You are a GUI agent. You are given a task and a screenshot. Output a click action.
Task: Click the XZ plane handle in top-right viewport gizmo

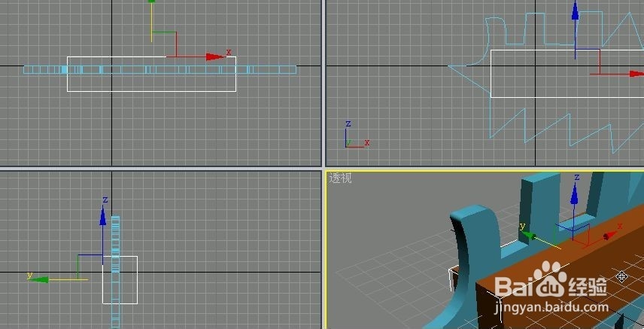[588, 62]
